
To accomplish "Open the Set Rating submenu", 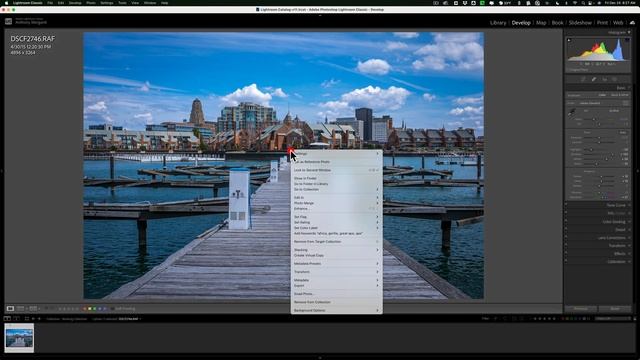I will 336,222.
